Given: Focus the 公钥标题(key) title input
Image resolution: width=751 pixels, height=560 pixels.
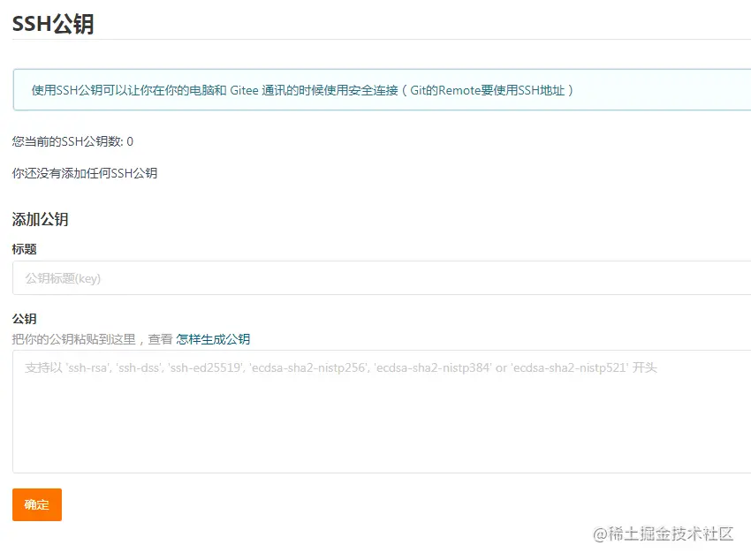Looking at the screenshot, I should coord(382,278).
